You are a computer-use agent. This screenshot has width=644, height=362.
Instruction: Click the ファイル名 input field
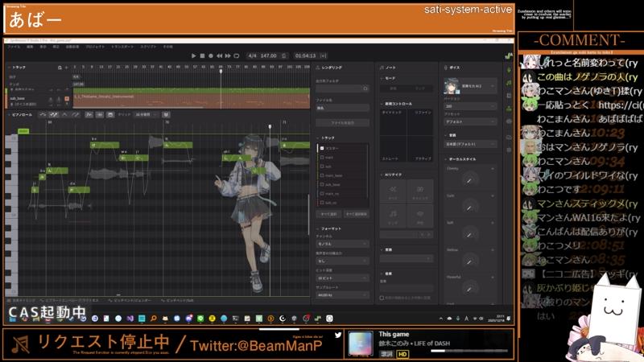[x=343, y=108]
